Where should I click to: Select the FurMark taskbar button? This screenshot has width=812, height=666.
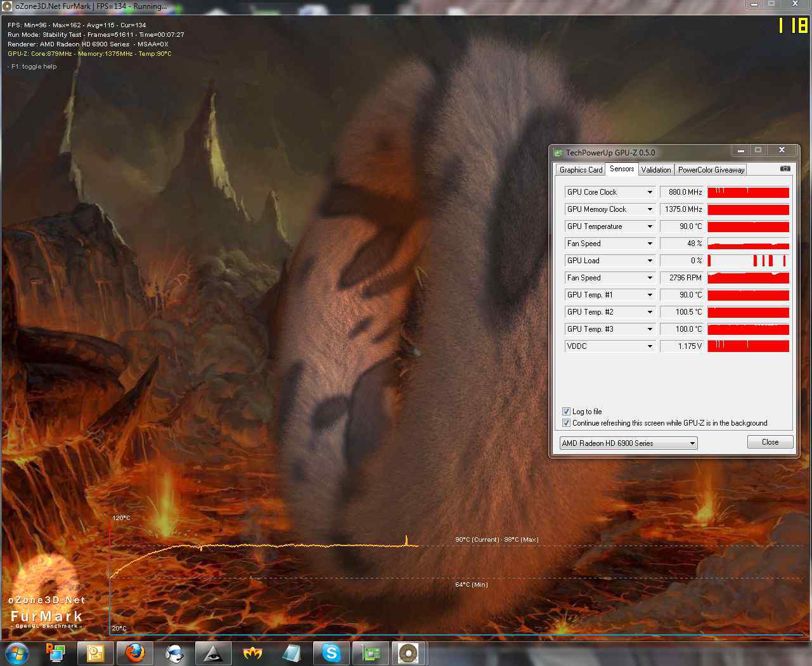[x=409, y=653]
